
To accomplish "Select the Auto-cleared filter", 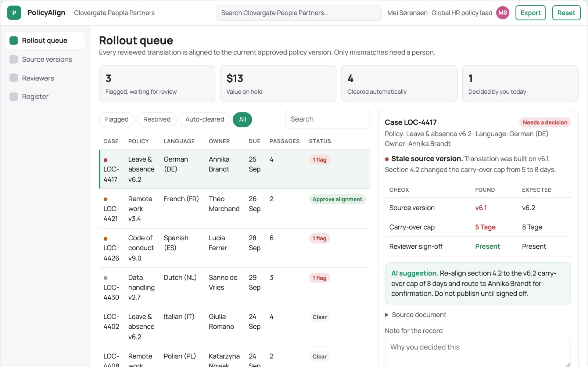I will click(205, 119).
